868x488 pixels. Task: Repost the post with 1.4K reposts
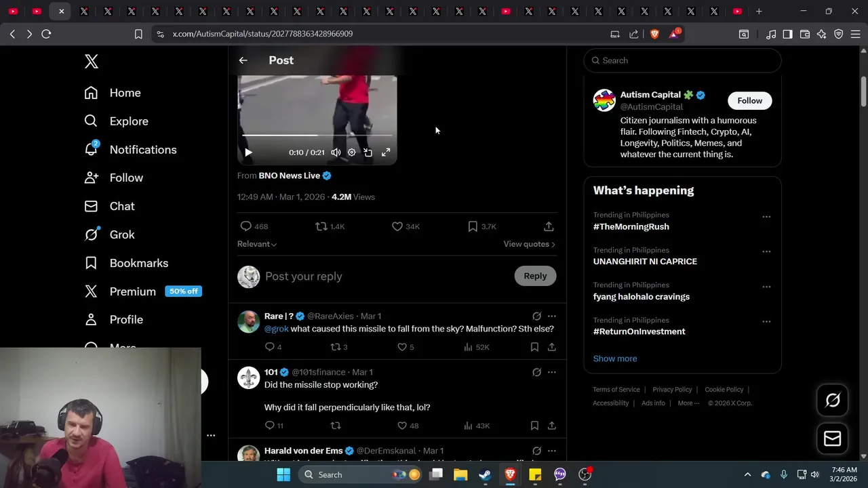[x=330, y=226]
